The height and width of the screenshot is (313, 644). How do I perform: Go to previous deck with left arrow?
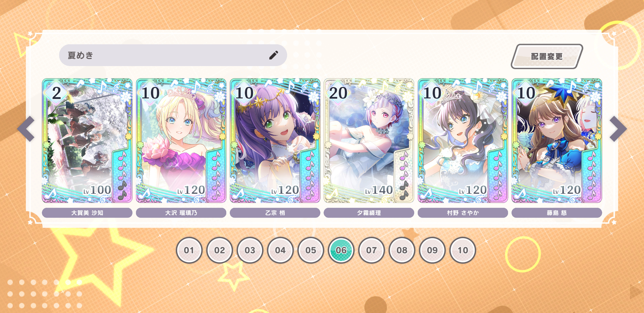tap(26, 129)
